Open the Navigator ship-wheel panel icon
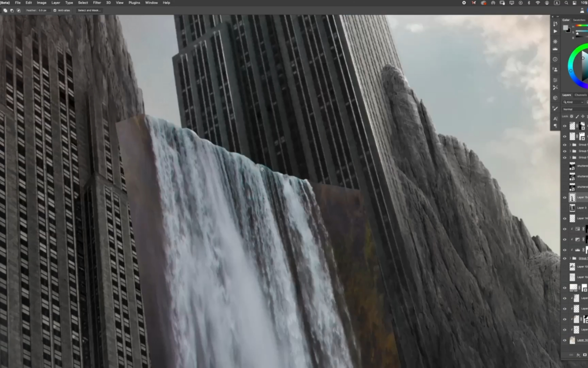 (555, 42)
